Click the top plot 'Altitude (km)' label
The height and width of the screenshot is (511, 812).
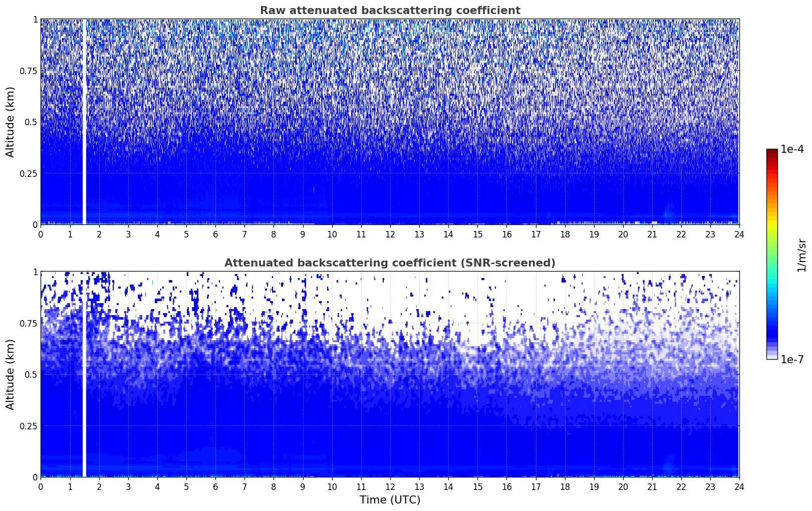[11, 122]
